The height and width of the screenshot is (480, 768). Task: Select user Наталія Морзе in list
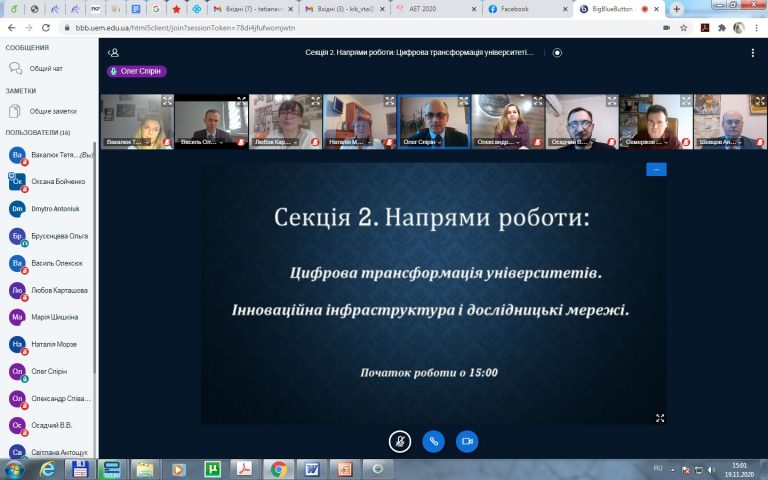point(52,344)
